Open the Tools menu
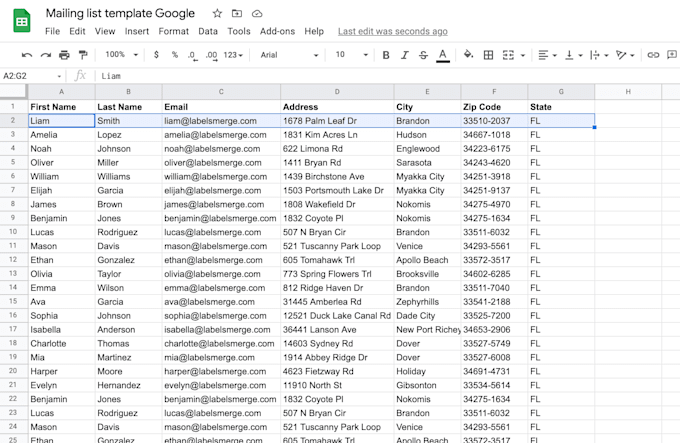Screen dimensions: 680x443 pos(239,31)
